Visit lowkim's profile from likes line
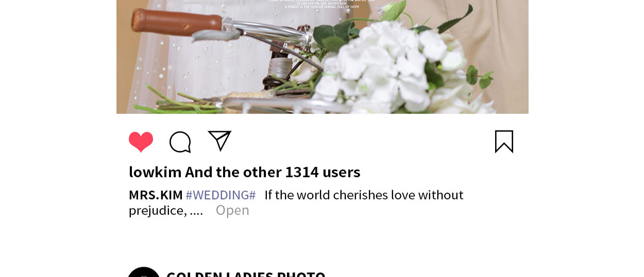 tap(155, 171)
